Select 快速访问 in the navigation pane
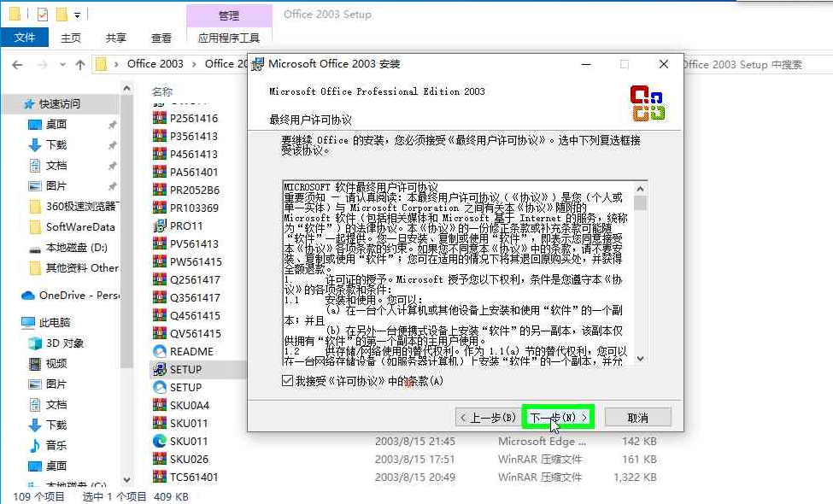833x504 pixels. tap(60, 103)
